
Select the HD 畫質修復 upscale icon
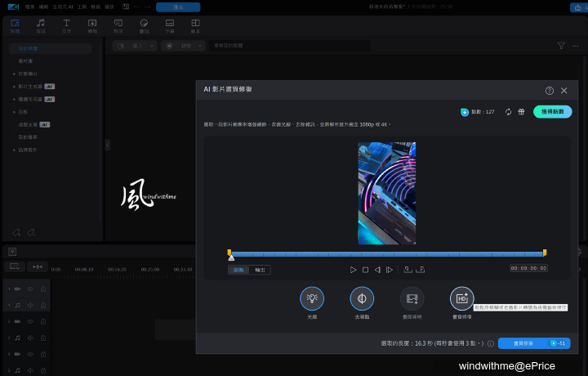[461, 298]
